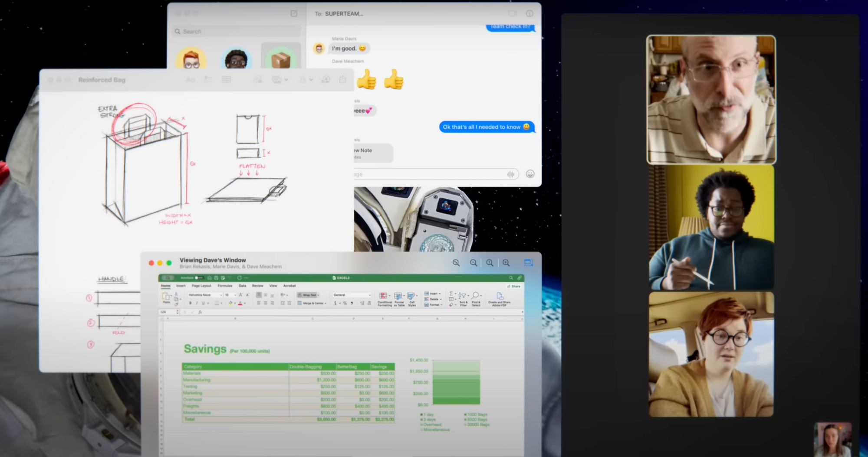Open the Page Layout tab
868x457 pixels.
pos(201,286)
